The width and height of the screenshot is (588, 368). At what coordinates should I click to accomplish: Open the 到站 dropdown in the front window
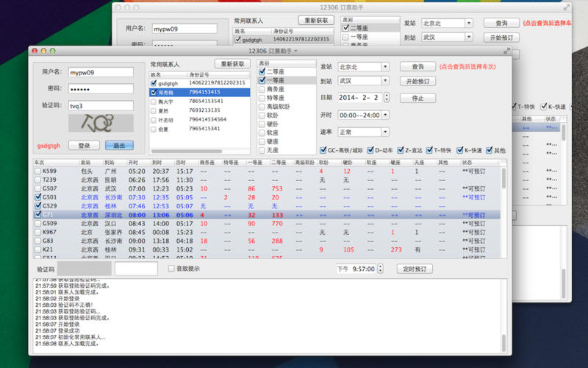pos(385,81)
